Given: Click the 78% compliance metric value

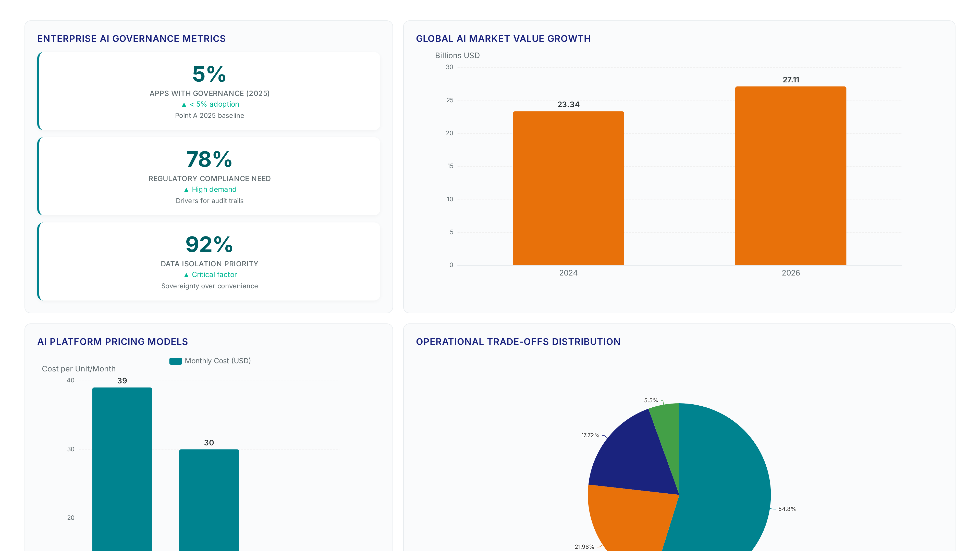Looking at the screenshot, I should (209, 159).
